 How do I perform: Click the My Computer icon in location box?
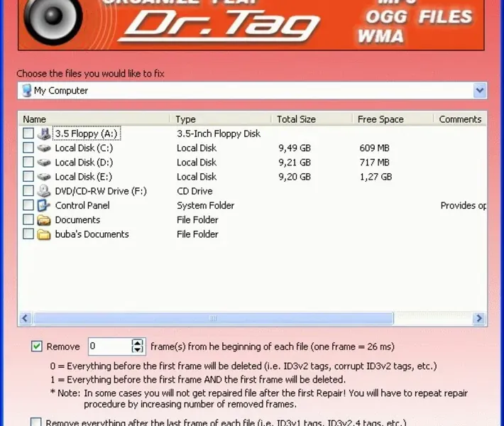click(x=27, y=91)
